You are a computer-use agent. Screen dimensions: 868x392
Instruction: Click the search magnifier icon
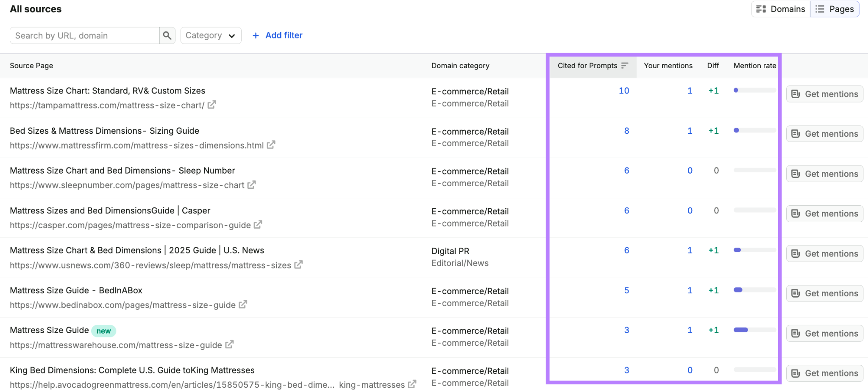tap(167, 36)
